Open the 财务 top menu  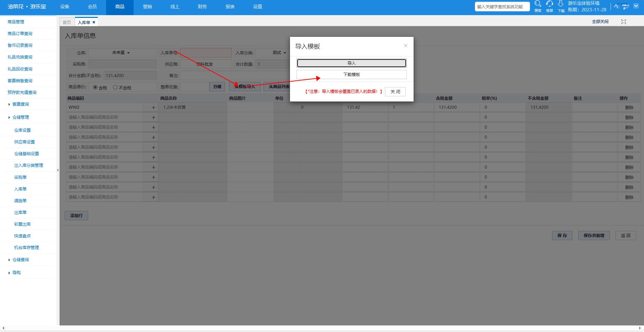point(202,7)
